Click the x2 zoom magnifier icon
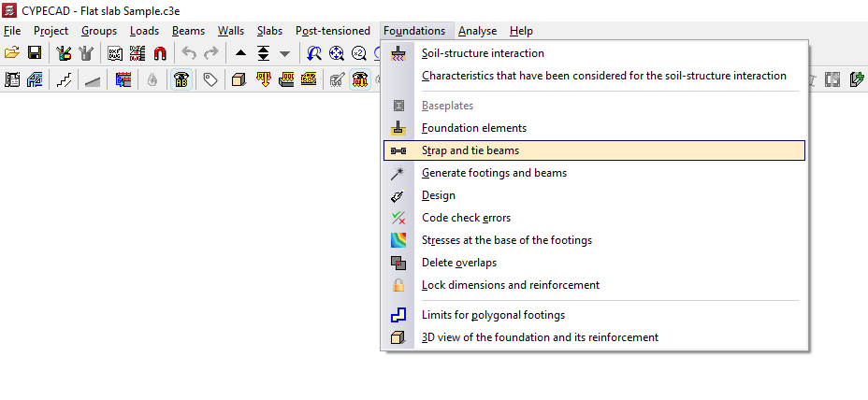Image resolution: width=868 pixels, height=400 pixels. pyautogui.click(x=359, y=53)
